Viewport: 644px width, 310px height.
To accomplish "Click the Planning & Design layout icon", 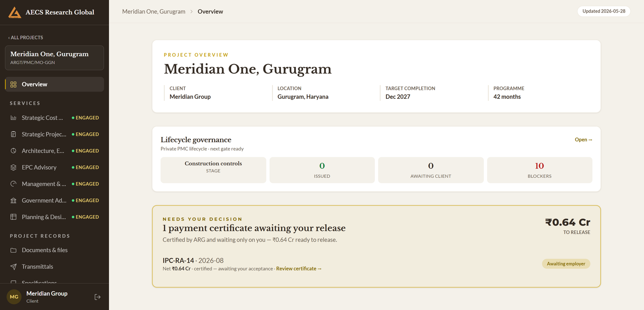I will (x=13, y=217).
